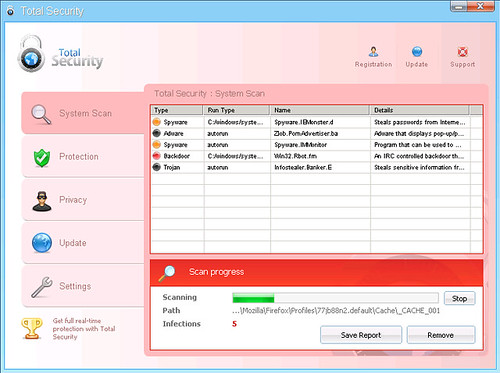
Task: Click the sidebar Update globe icon
Action: [42, 243]
